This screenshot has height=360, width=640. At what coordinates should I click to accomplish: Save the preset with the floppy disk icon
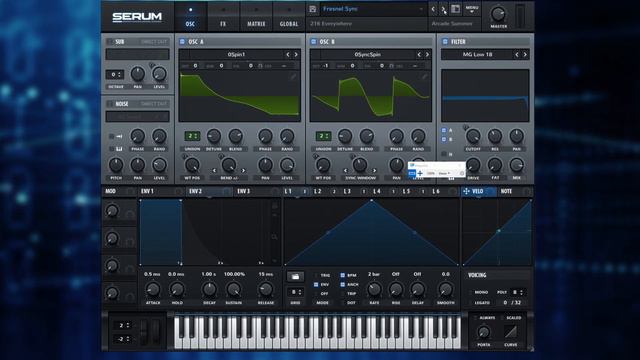pyautogui.click(x=313, y=9)
